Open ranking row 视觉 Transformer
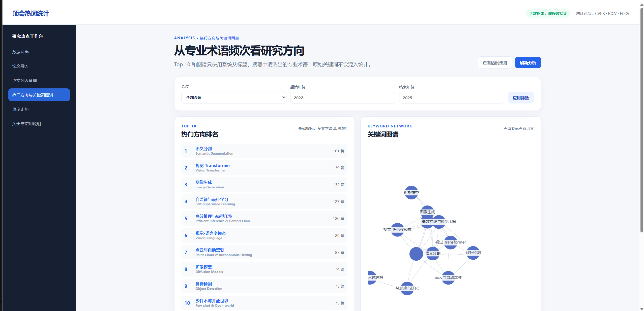 pyautogui.click(x=264, y=168)
